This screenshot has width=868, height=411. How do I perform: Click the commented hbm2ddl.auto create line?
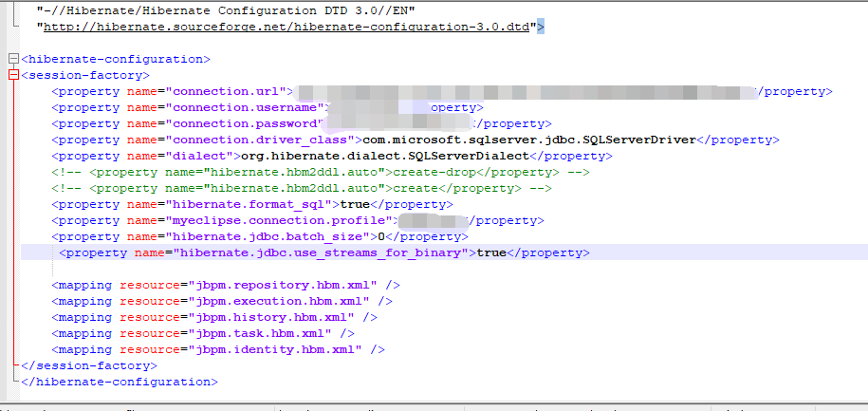pos(302,188)
